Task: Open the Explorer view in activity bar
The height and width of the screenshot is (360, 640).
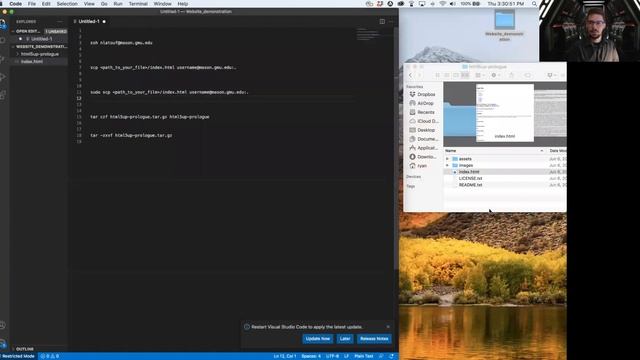Action: coord(2,24)
